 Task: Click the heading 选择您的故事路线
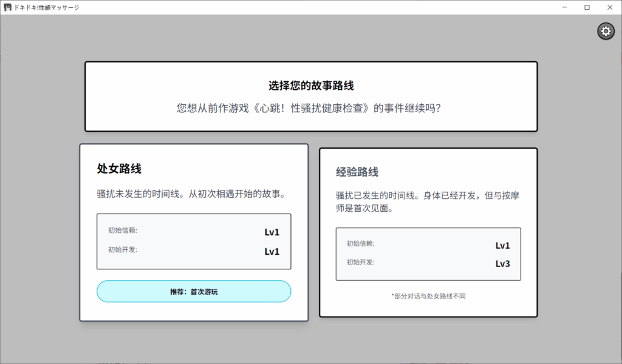[x=311, y=86]
